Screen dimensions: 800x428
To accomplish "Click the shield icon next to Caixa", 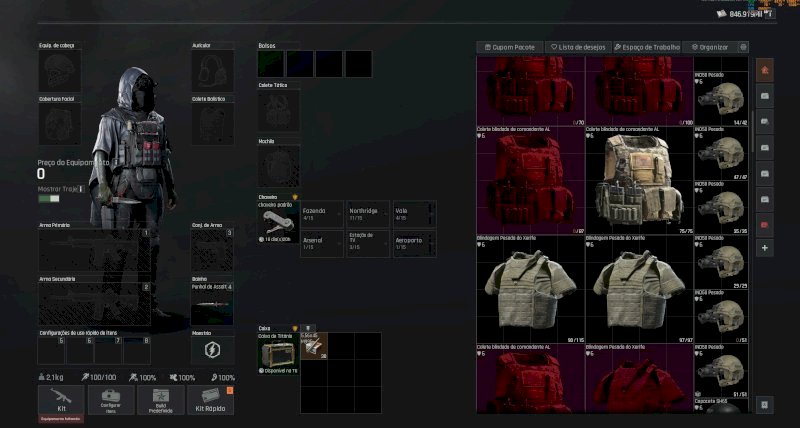I will pos(295,329).
